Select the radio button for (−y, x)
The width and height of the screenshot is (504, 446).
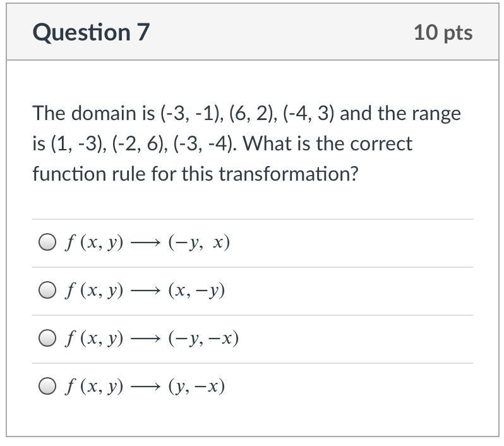click(x=47, y=243)
